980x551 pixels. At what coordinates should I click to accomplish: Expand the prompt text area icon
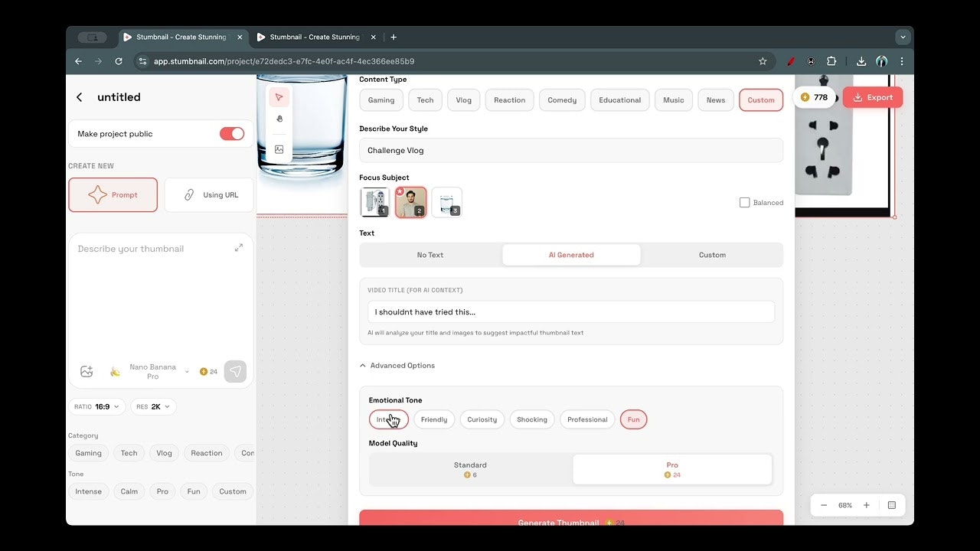click(x=239, y=248)
